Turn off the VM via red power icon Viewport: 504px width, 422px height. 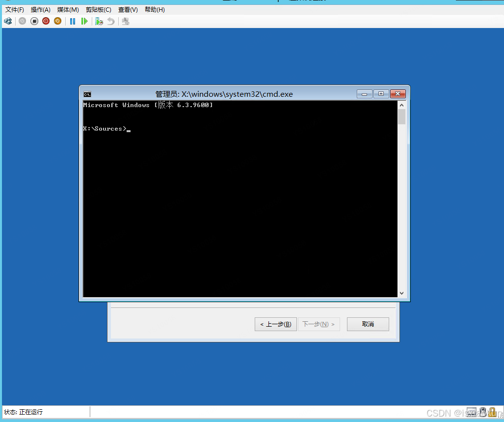(46, 21)
